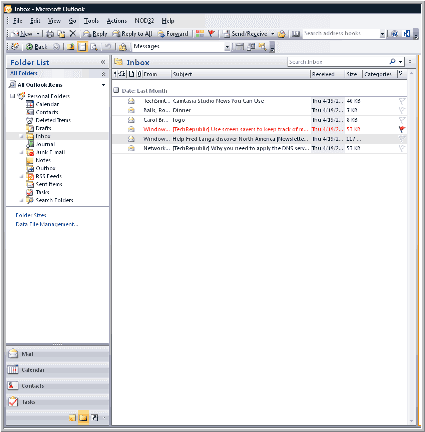
Task: Click the message list vertical scrollbar
Action: coord(411,247)
